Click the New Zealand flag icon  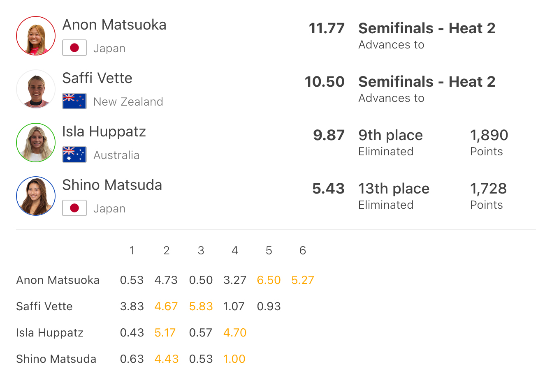[x=74, y=101]
